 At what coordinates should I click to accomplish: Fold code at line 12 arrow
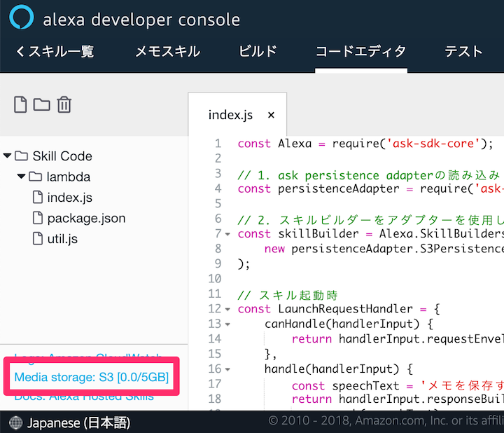pos(227,310)
